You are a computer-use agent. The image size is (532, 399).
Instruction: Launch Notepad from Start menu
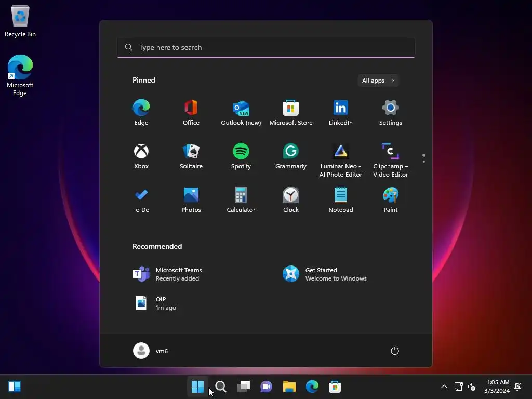(x=341, y=200)
